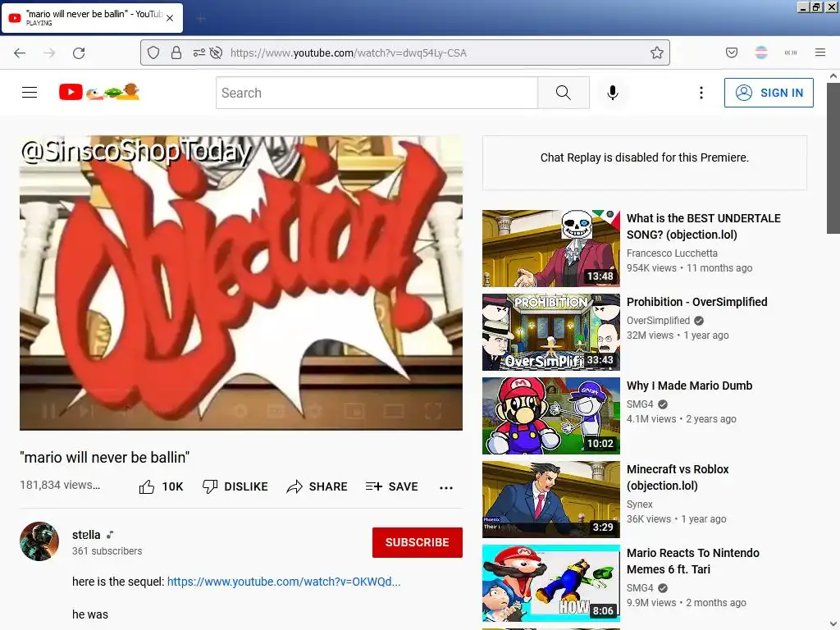Image resolution: width=840 pixels, height=630 pixels.
Task: Skip to the next video
Action: tap(86, 412)
